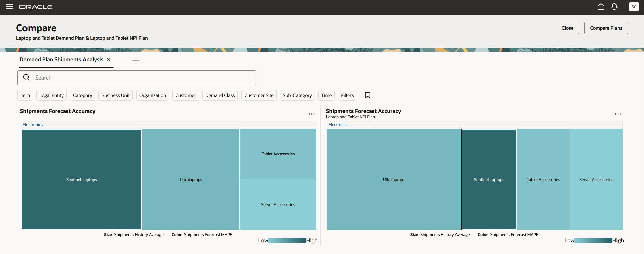Open the Item filter chip
The height and width of the screenshot is (254, 644).
coord(25,95)
